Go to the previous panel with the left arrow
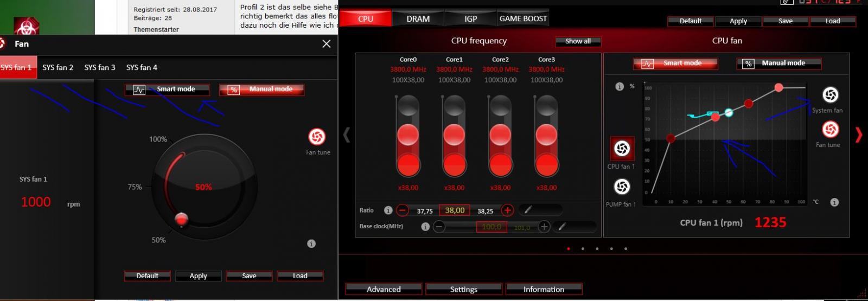Image resolution: width=868 pixels, height=301 pixels. click(346, 135)
